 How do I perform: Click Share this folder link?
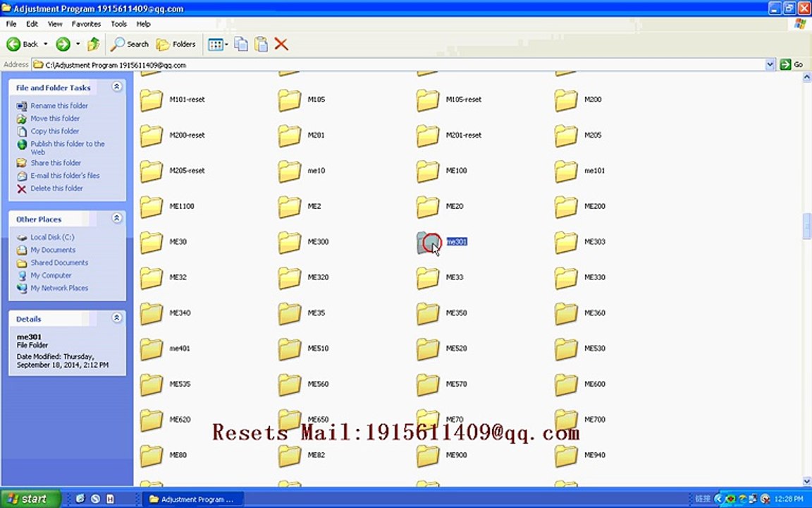coord(56,163)
